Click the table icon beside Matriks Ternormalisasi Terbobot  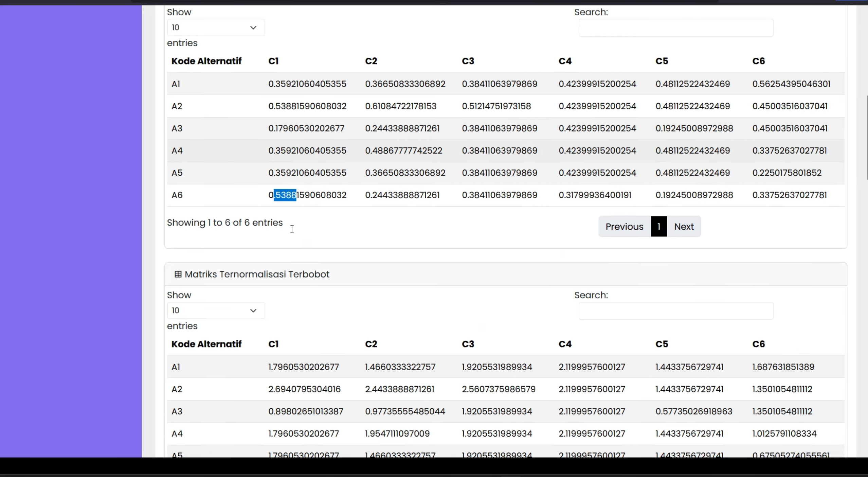178,274
